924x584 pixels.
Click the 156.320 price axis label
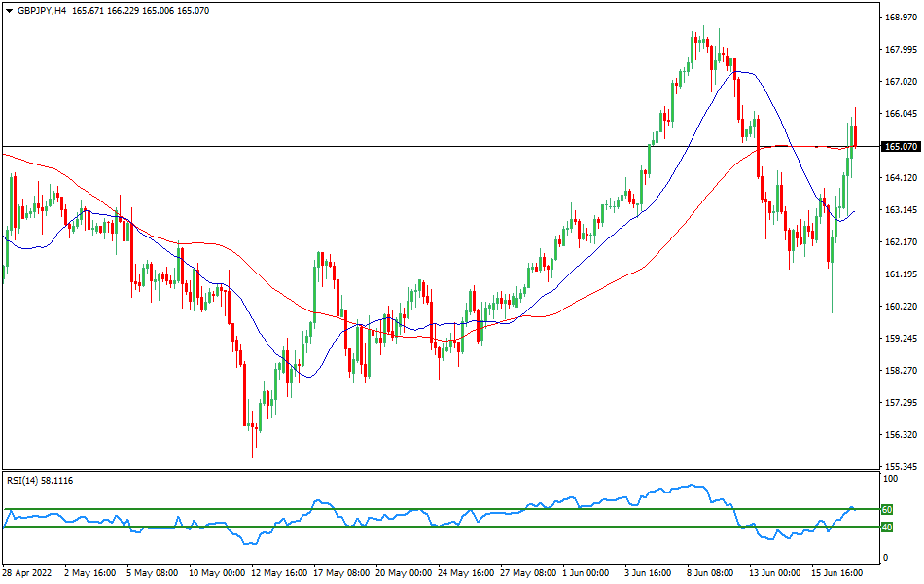(901, 435)
